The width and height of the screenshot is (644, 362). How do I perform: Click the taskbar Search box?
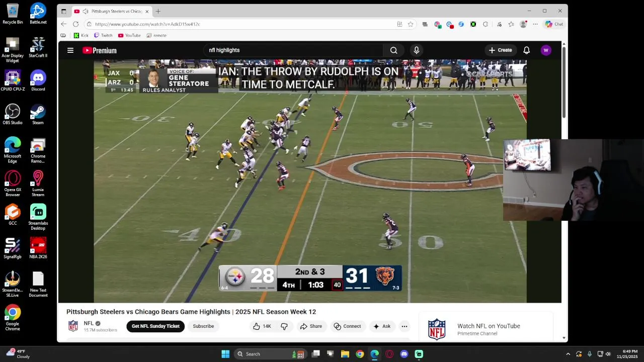click(x=271, y=354)
